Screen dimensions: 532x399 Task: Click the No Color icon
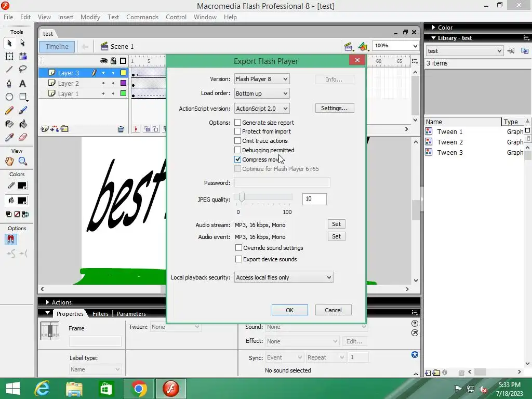tap(17, 215)
